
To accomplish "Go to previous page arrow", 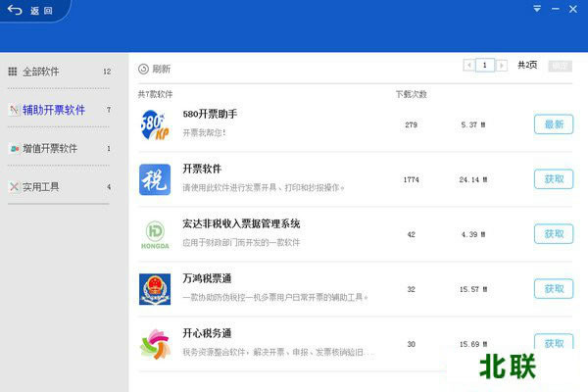I will click(467, 66).
